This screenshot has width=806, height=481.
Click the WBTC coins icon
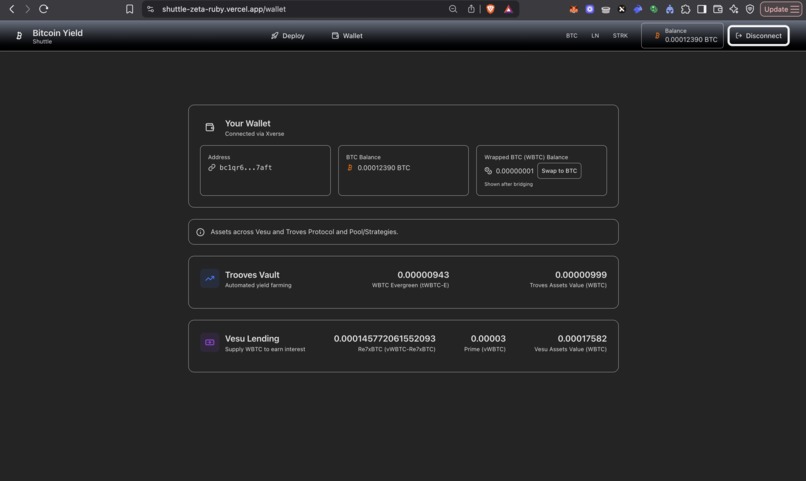coord(488,171)
